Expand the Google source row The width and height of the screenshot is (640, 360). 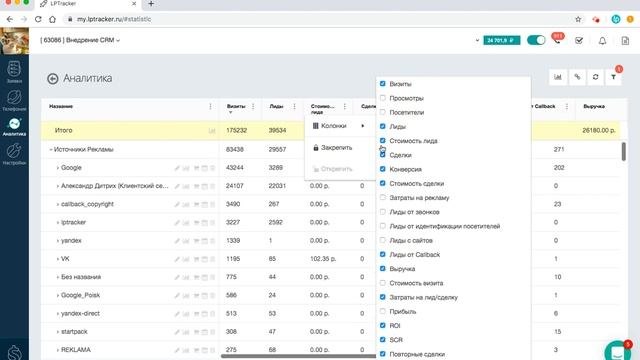pos(58,168)
